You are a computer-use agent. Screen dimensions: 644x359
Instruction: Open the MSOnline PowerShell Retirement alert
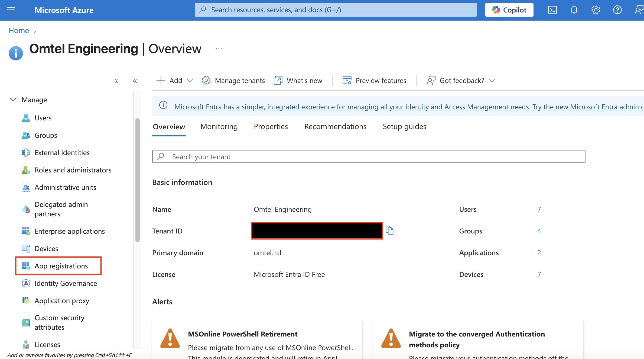tap(257, 340)
